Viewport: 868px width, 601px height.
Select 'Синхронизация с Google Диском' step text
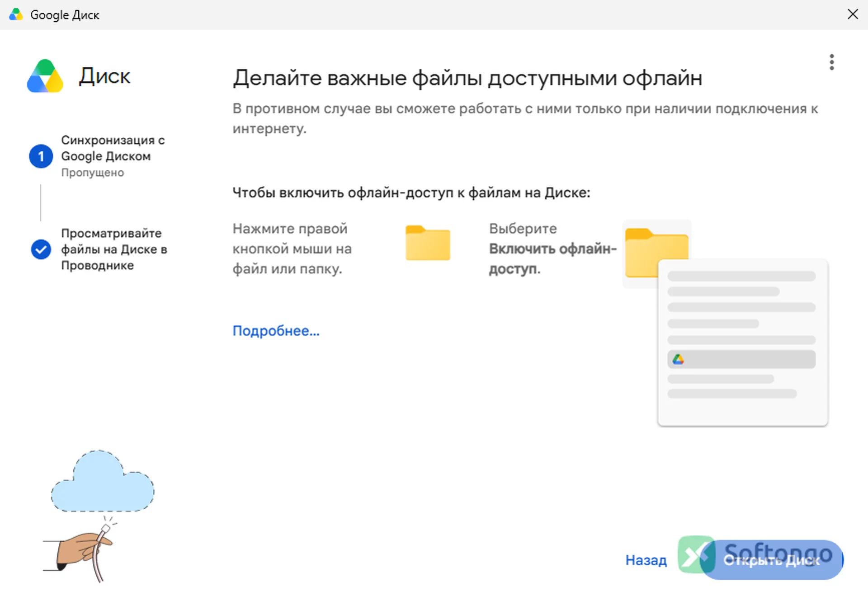(113, 148)
